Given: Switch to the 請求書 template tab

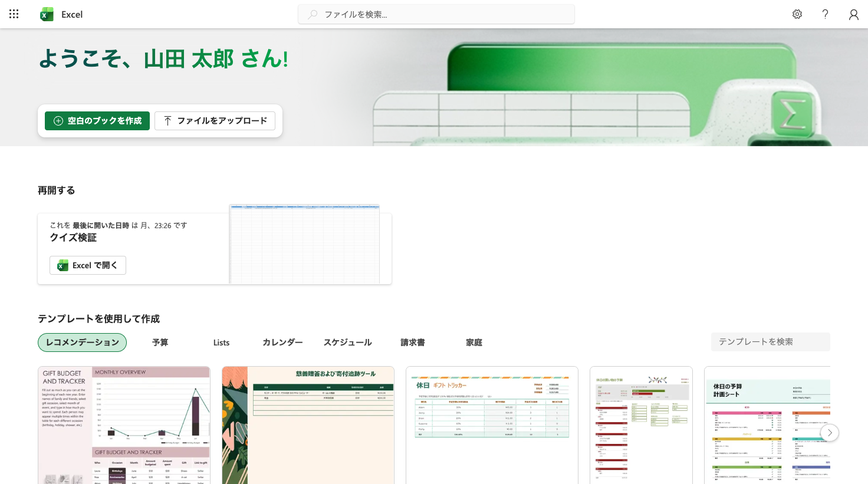Looking at the screenshot, I should (x=412, y=343).
